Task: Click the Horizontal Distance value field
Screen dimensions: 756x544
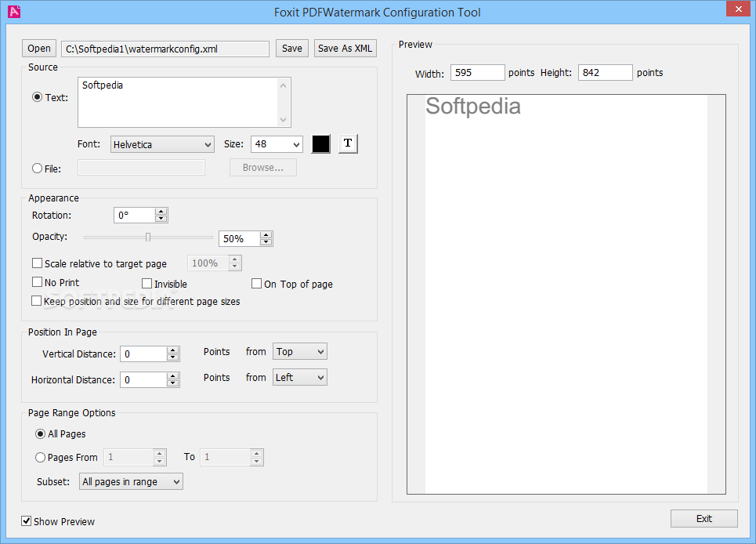Action: 143,380
